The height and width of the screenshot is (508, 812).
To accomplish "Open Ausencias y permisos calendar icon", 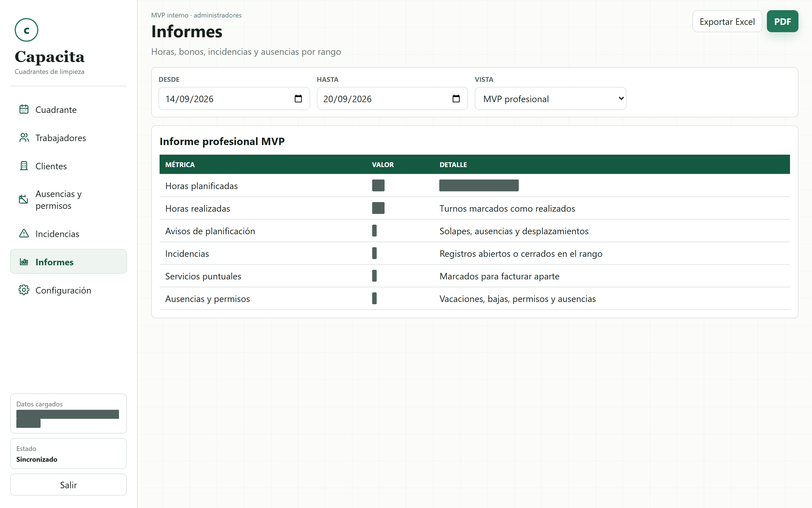I will point(24,200).
